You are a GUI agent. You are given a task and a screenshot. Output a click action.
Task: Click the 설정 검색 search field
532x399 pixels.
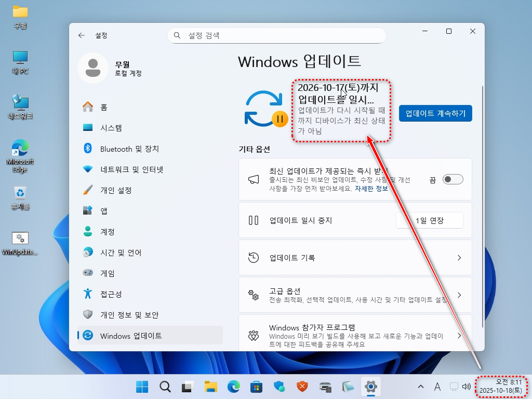(276, 35)
